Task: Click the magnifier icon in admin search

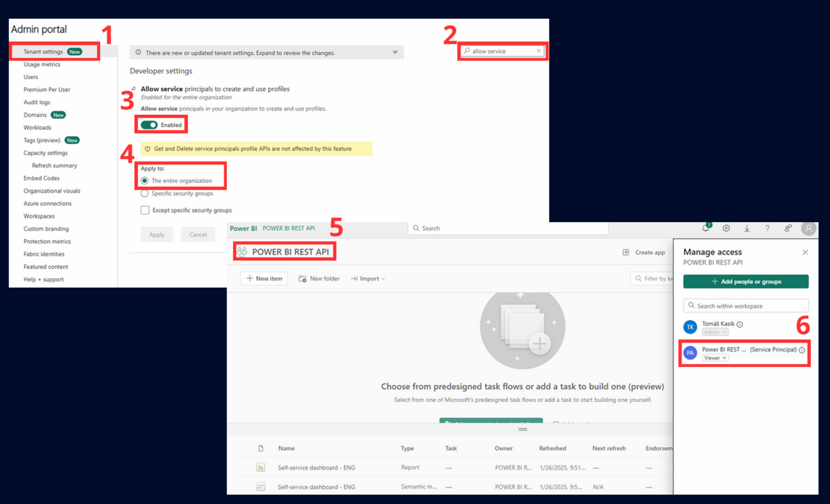Action: pos(467,51)
